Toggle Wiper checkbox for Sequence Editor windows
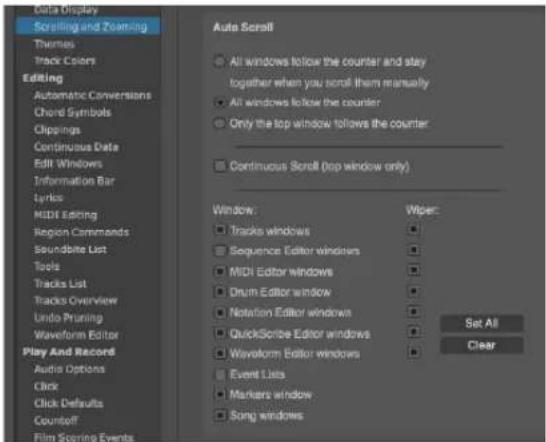This screenshot has width=546, height=442. coord(414,250)
